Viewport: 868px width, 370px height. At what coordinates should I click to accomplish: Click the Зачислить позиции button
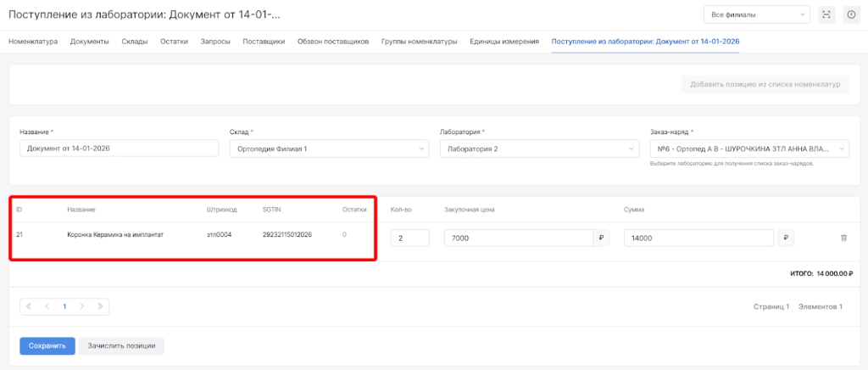pos(121,346)
